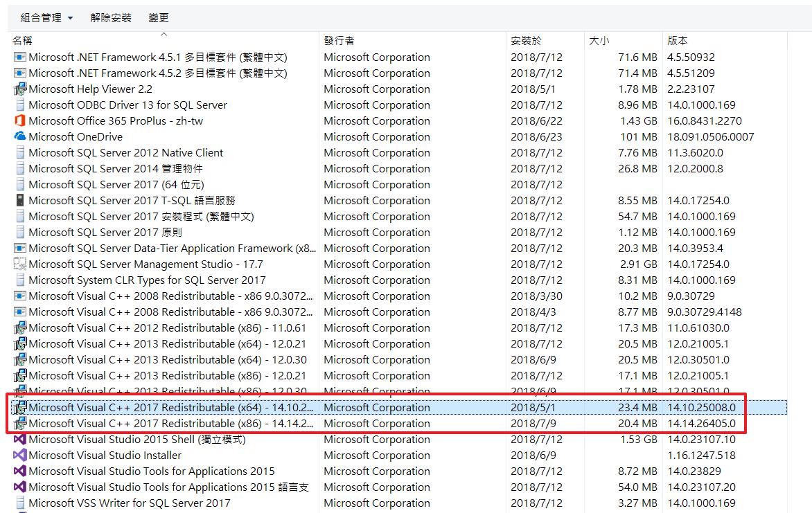
Task: Click the Microsoft Help Viewer 2.2 icon
Action: point(19,89)
